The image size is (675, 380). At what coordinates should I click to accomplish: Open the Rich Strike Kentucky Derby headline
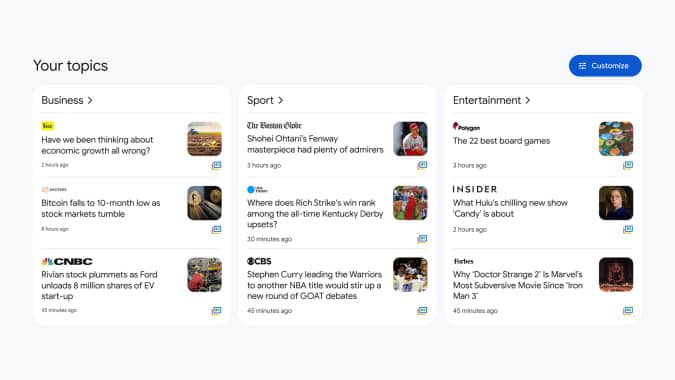[315, 213]
